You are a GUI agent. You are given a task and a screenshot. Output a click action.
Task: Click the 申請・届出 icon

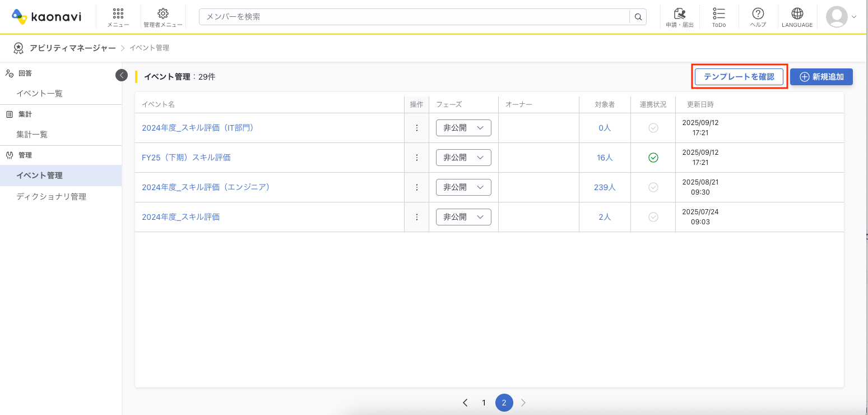coord(679,17)
